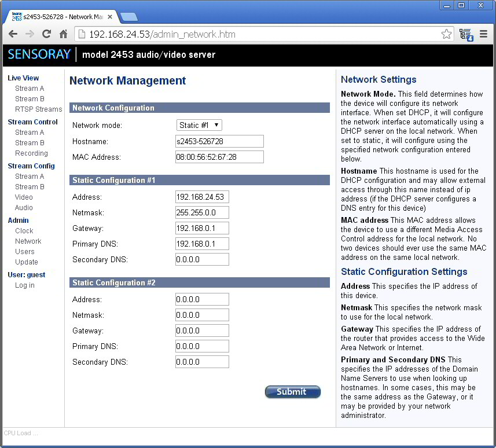Open the Clock admin page
Viewport: 496px width, 448px height.
[24, 230]
